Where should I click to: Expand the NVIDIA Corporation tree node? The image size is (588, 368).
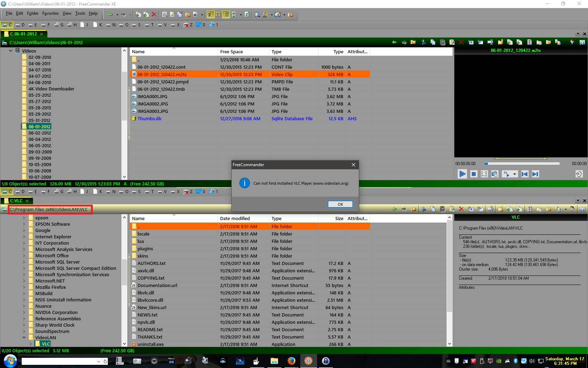24,312
